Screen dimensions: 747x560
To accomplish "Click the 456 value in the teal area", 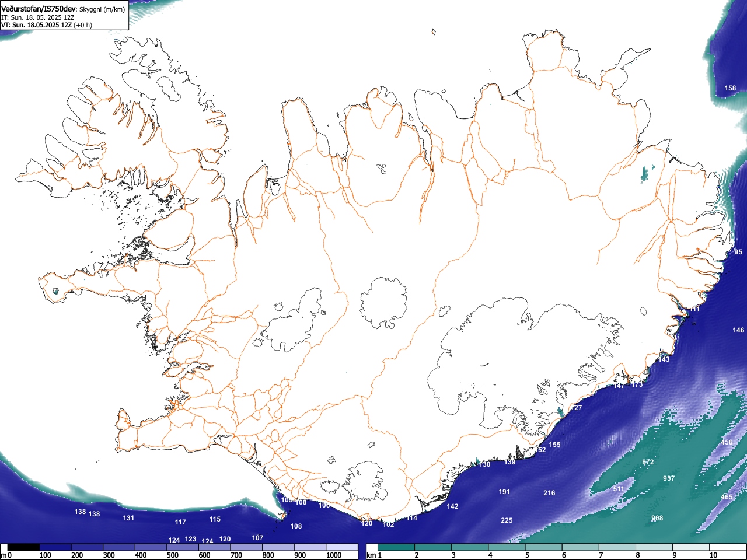I will click(727, 442).
